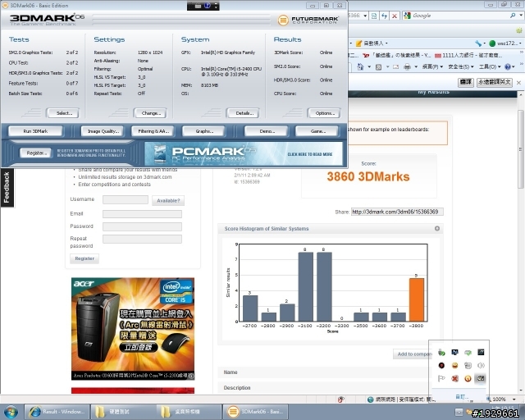Click Add to compare button
Image resolution: width=525 pixels, height=420 pixels.
(x=413, y=354)
